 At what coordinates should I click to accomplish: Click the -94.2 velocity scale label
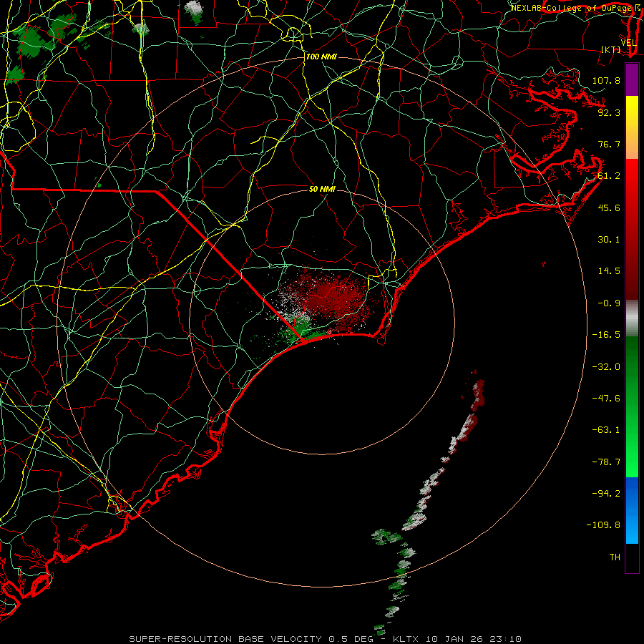(x=606, y=493)
